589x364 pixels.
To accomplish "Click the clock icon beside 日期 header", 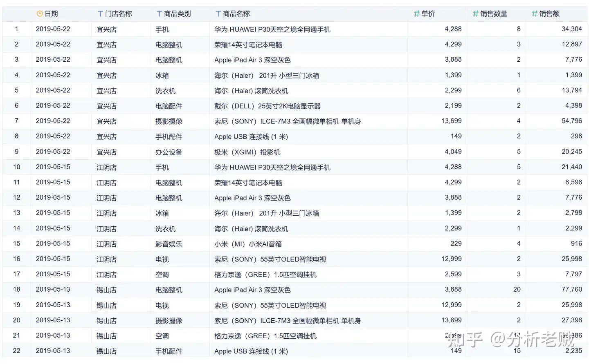I will coord(40,14).
